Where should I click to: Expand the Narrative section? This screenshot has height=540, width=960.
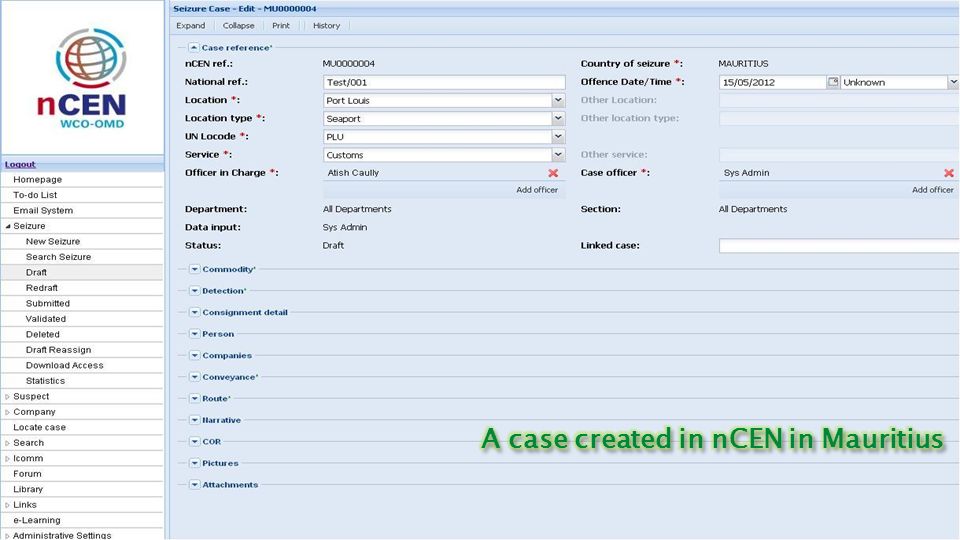(x=194, y=420)
